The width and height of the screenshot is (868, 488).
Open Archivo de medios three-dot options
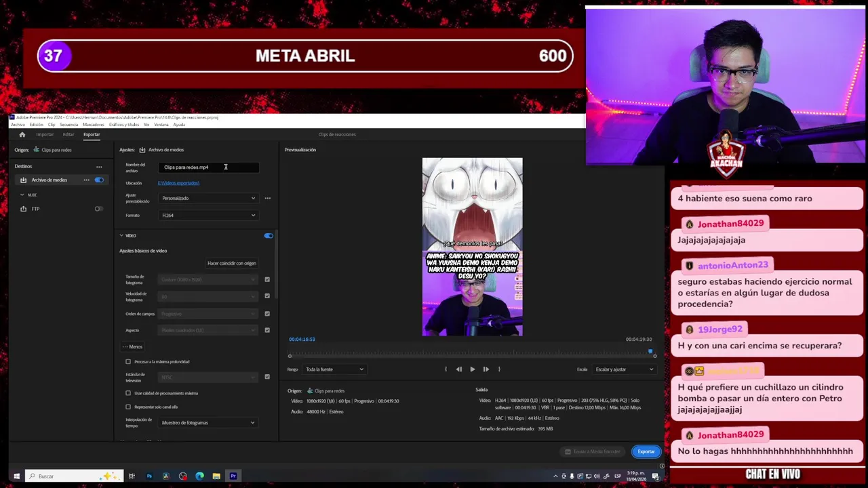pos(86,180)
